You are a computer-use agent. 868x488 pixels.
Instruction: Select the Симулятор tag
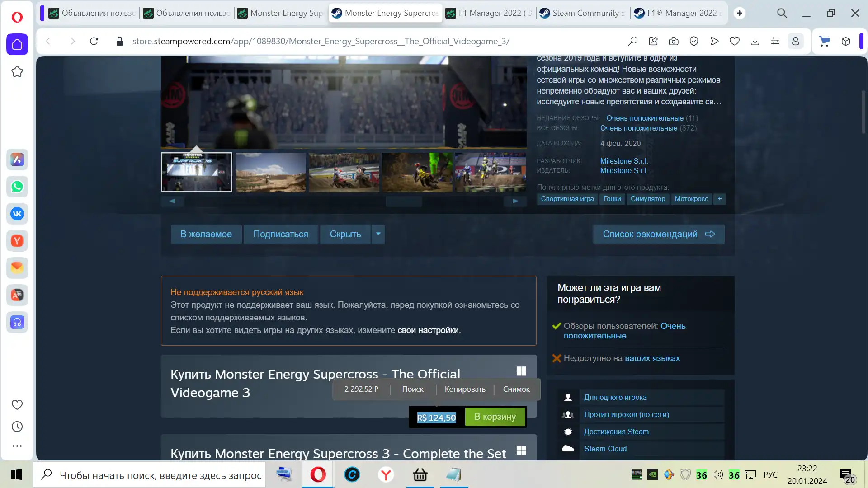point(648,199)
